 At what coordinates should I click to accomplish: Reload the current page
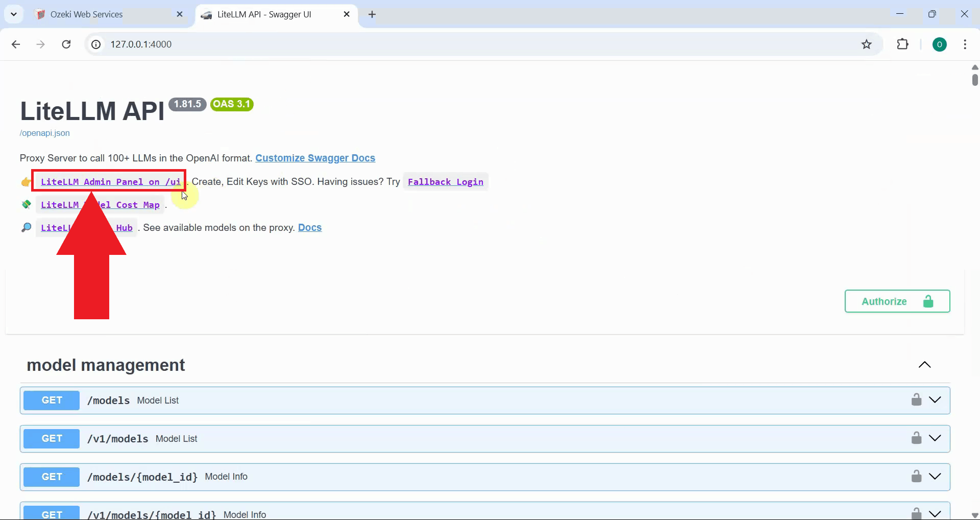pos(66,44)
